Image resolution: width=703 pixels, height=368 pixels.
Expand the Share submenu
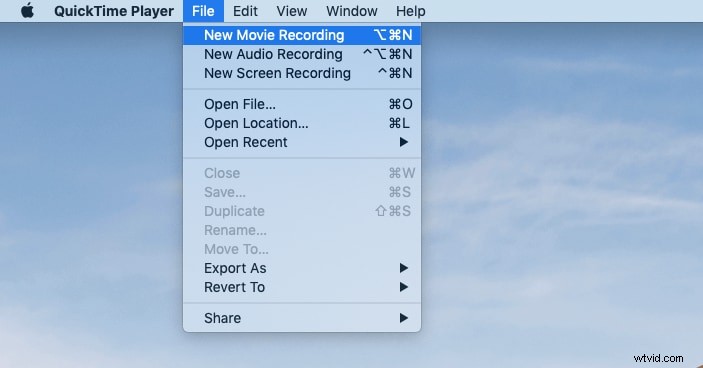click(302, 318)
